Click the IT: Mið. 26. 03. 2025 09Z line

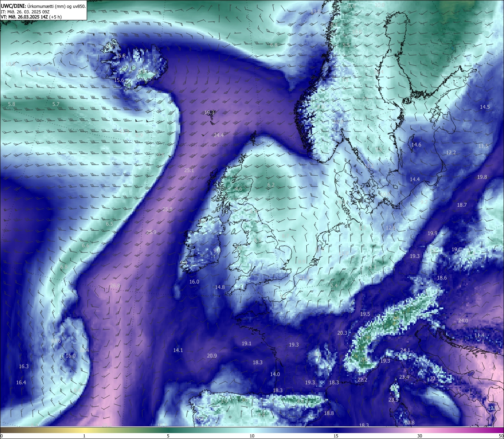[x=25, y=11]
